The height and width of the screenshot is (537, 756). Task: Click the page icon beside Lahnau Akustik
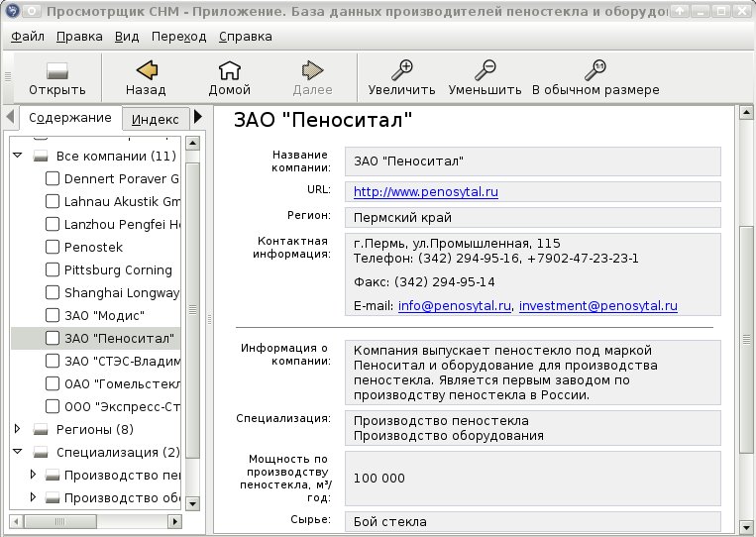tap(53, 201)
